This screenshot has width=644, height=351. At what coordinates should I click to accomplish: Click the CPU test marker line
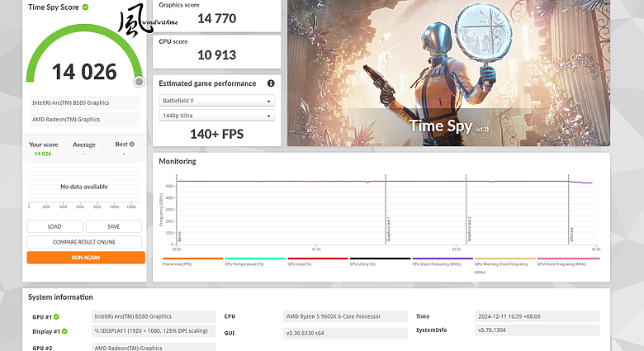tap(568, 210)
